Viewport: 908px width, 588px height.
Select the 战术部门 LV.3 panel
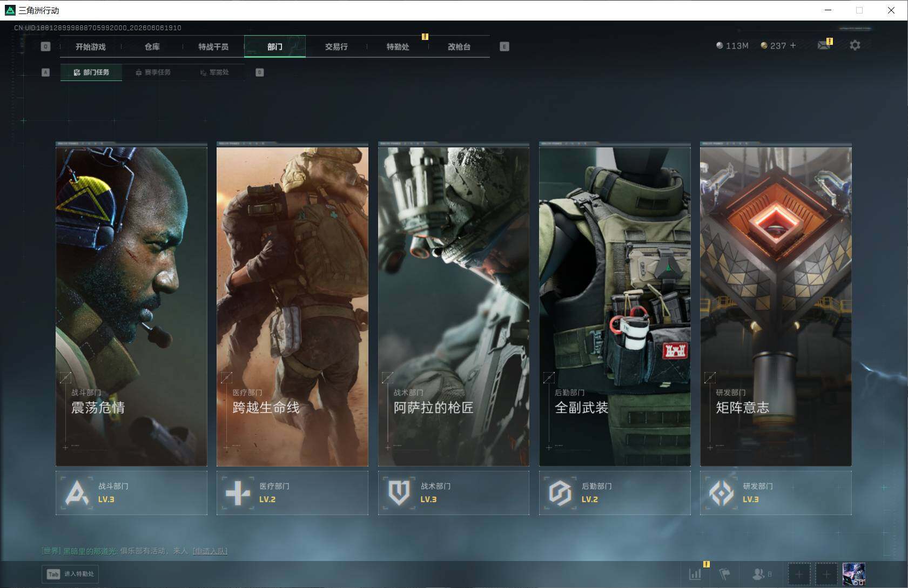click(x=453, y=492)
